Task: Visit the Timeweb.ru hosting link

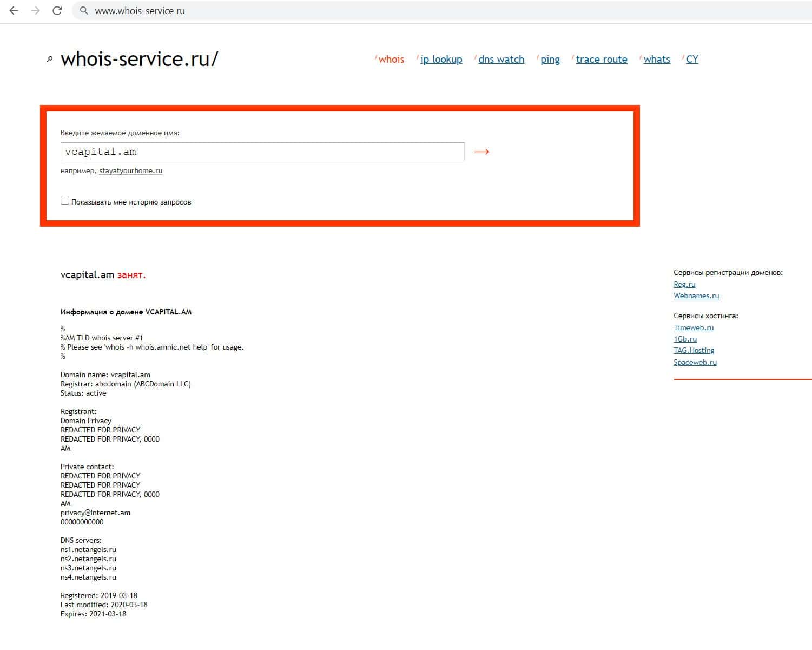Action: click(693, 328)
